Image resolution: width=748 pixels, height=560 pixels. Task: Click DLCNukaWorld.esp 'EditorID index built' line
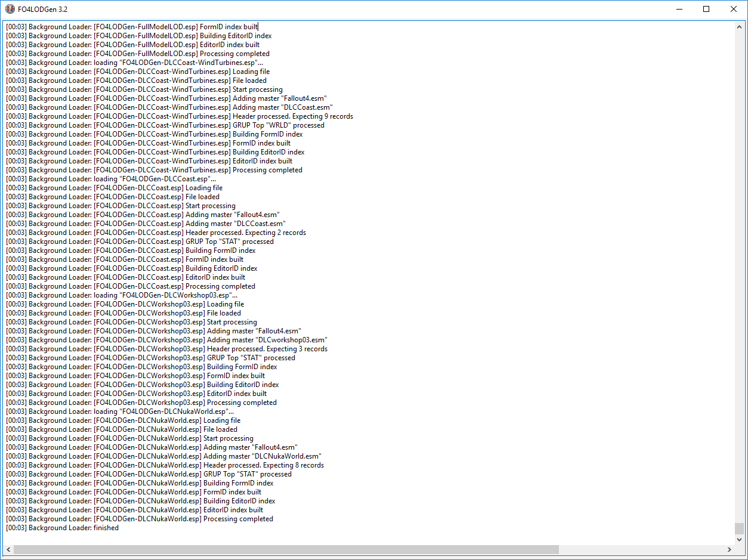[134, 510]
